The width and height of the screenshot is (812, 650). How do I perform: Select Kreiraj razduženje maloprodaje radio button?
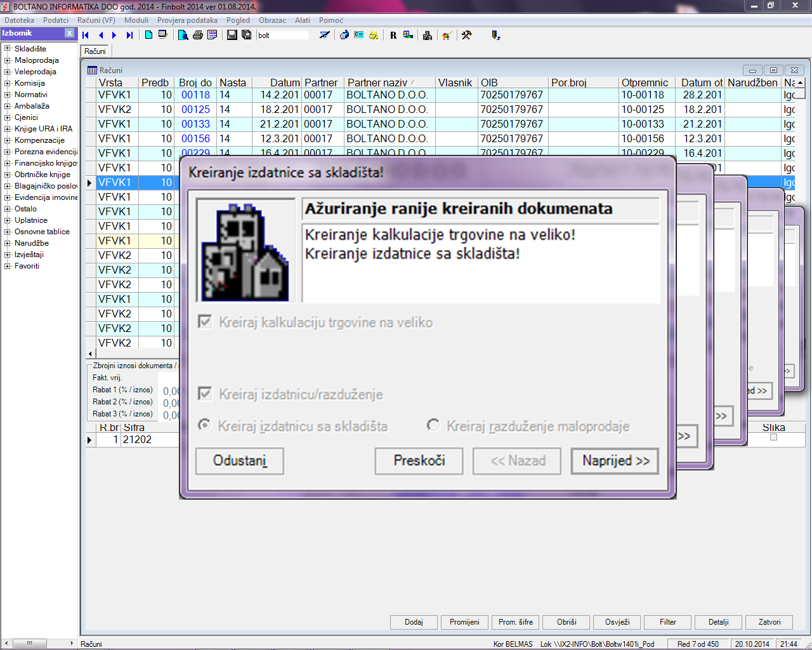tap(433, 425)
